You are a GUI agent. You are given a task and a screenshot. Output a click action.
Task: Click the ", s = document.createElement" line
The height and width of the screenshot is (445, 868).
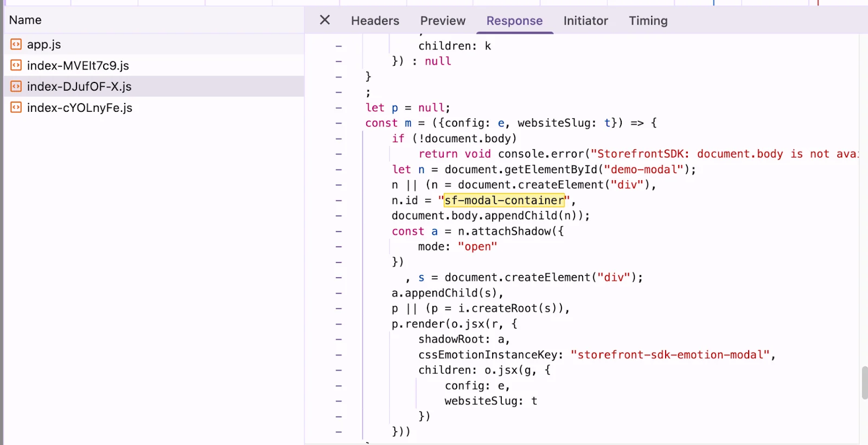pos(524,277)
